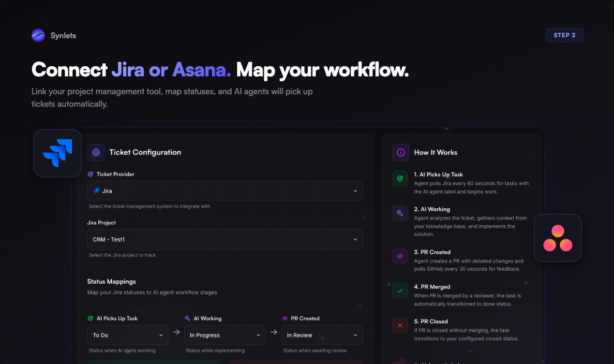This screenshot has width=614, height=364.
Task: Open the In Review status dropdown
Action: [322, 335]
